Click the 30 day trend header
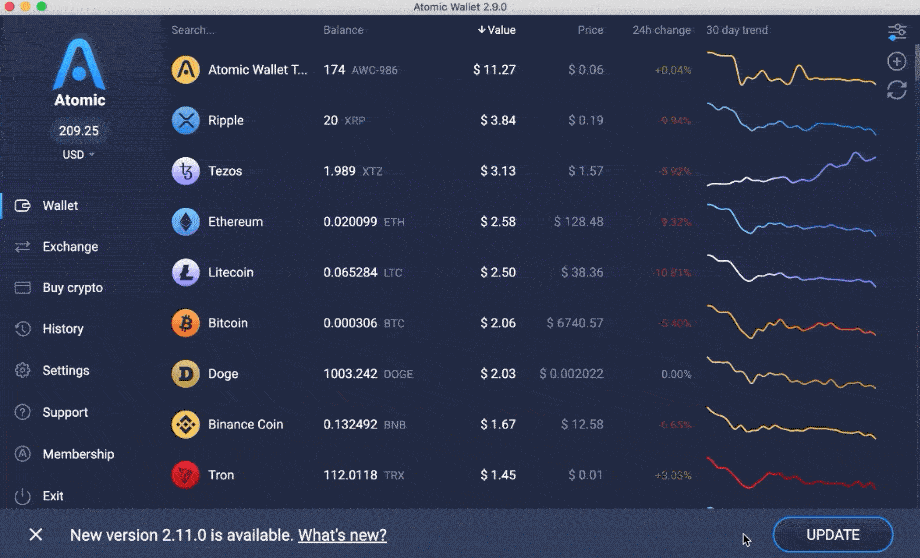Viewport: 920px width, 558px height. pos(736,30)
